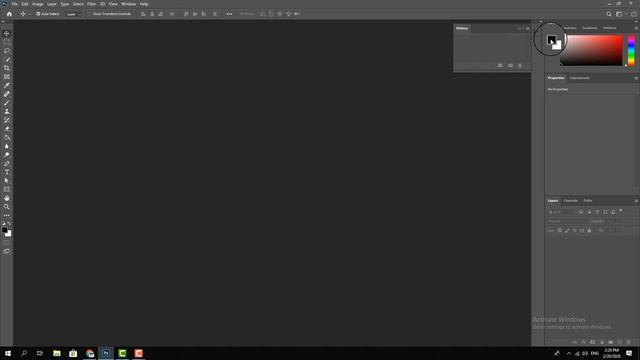Open blending mode dropdown in Layers

[x=567, y=221]
